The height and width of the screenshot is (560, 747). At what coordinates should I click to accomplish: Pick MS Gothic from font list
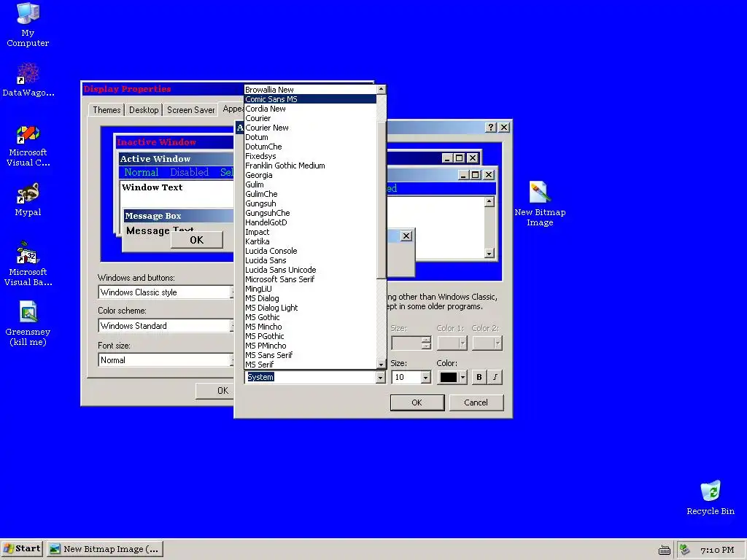310,317
